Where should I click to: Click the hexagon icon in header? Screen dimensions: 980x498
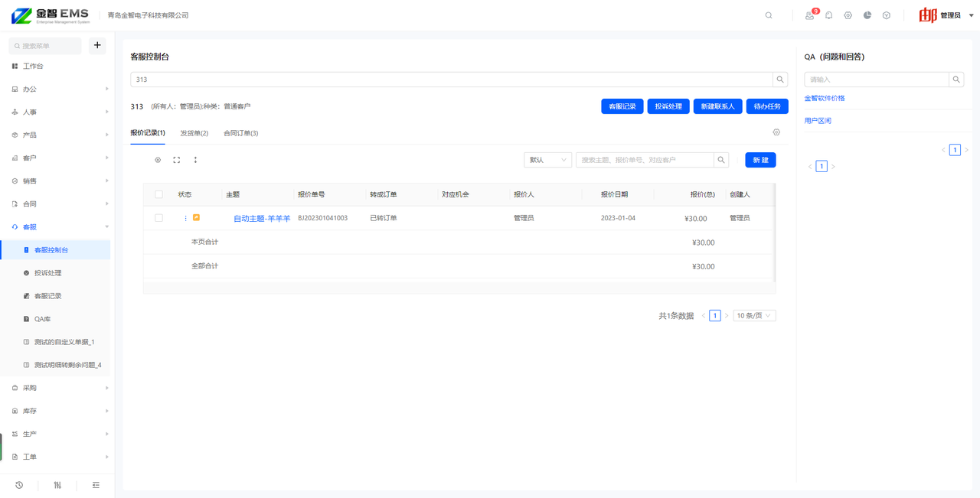pyautogui.click(x=887, y=15)
